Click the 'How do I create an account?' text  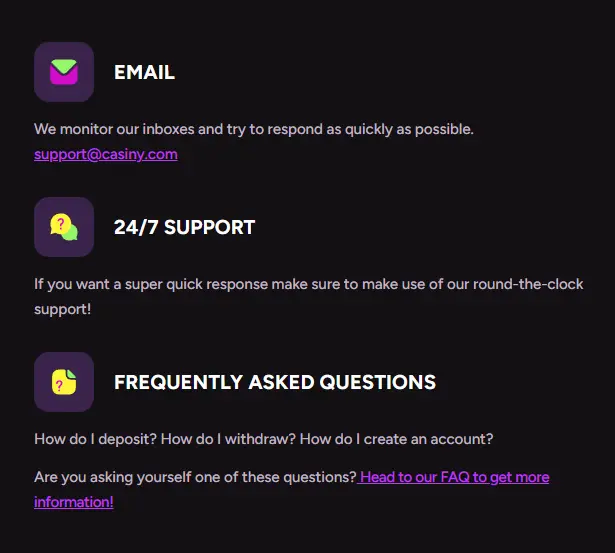[x=396, y=439]
